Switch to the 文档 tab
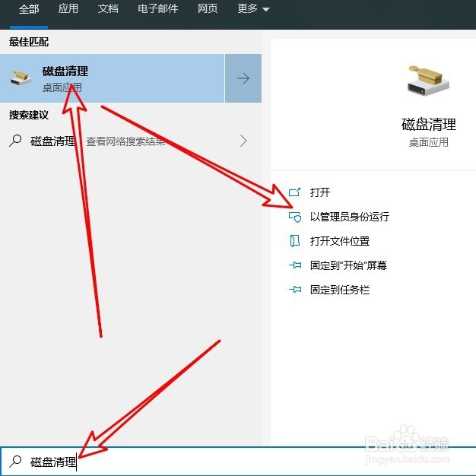Image resolution: width=476 pixels, height=476 pixels. coord(108,8)
